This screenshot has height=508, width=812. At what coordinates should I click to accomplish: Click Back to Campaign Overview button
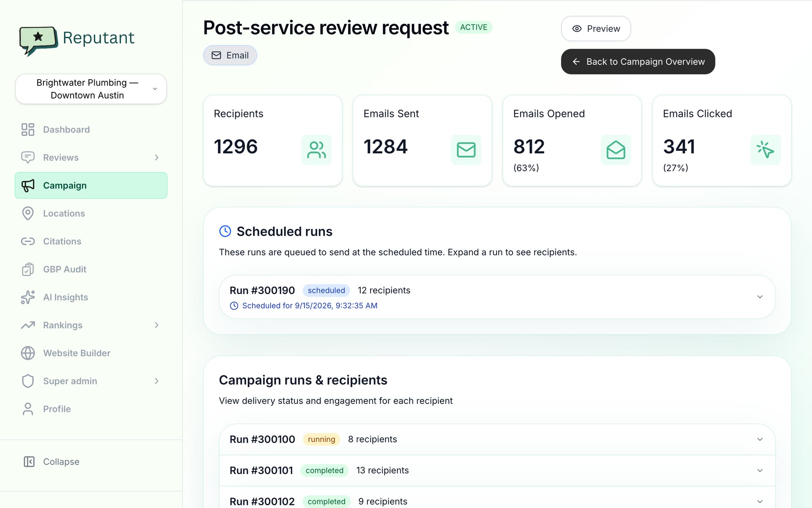(x=638, y=62)
